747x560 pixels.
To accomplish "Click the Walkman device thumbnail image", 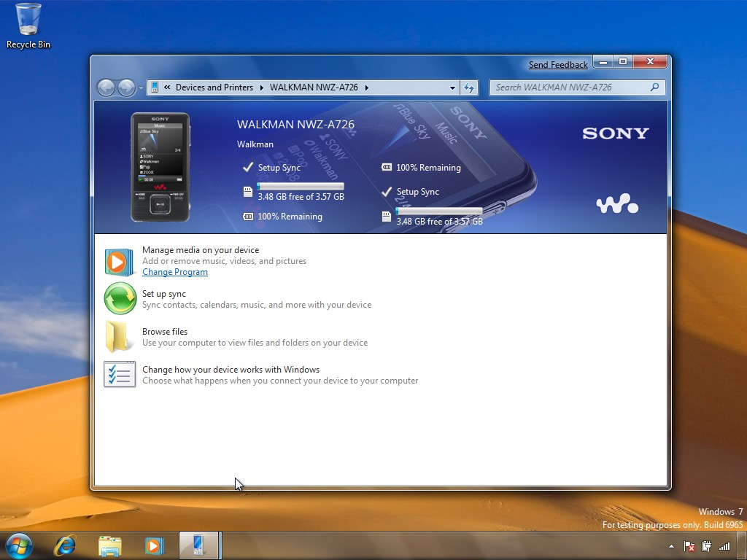I will point(160,167).
